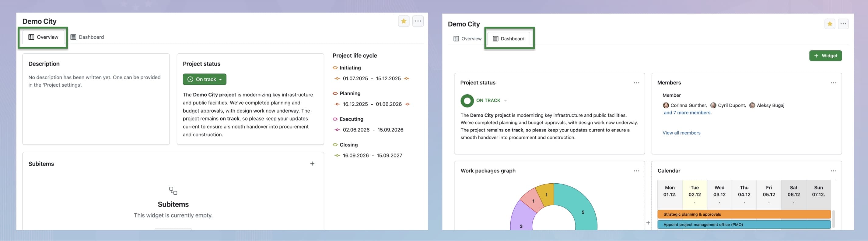The image size is (868, 241).
Task: Switch to Overview tab in right panel
Action: pos(467,39)
